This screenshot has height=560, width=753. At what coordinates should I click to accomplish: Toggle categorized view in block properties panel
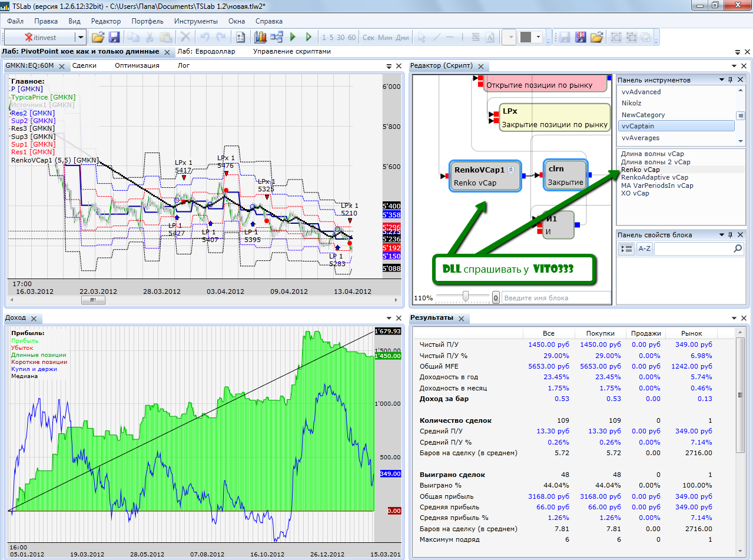point(627,249)
